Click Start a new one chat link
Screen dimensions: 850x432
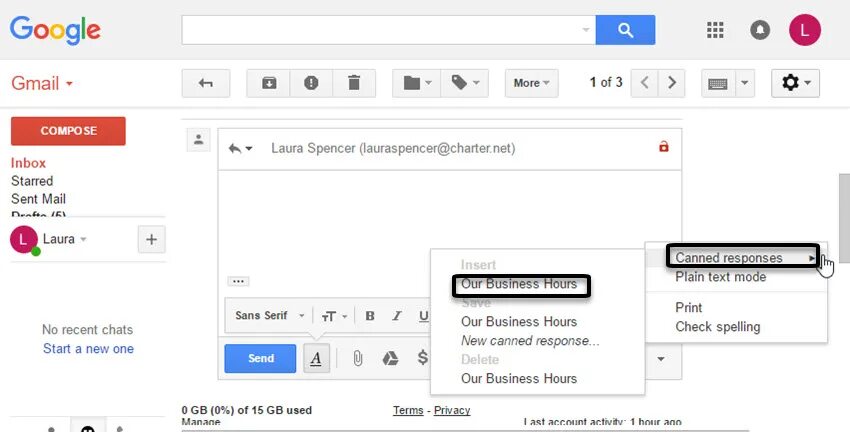[x=88, y=349]
